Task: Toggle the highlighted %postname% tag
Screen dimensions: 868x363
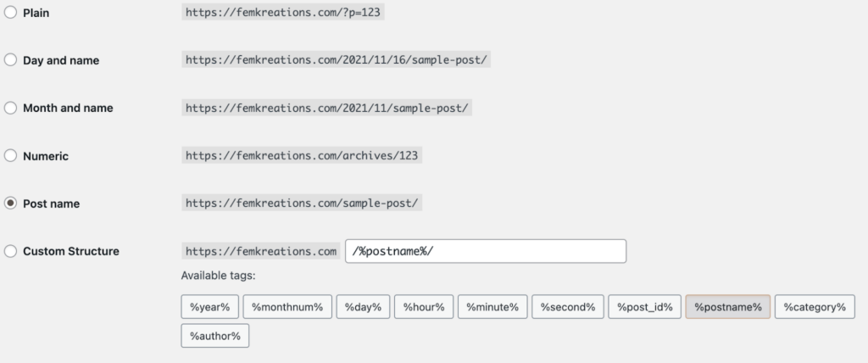Action: click(727, 307)
